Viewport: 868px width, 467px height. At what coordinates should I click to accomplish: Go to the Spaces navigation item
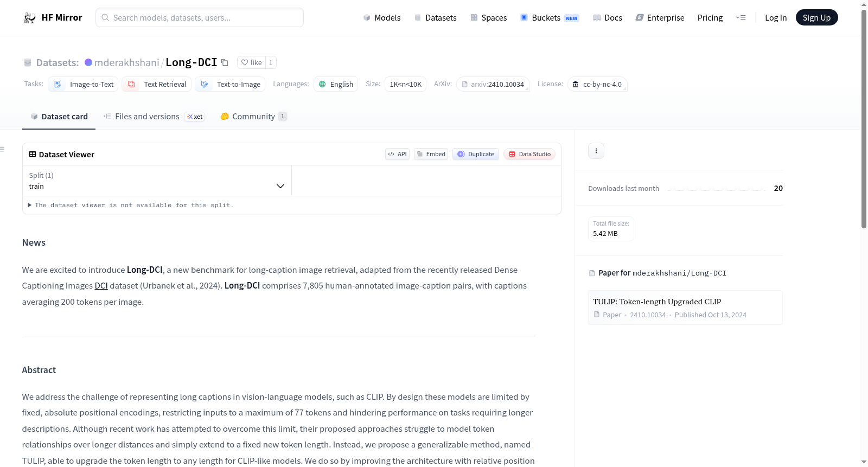click(x=489, y=18)
